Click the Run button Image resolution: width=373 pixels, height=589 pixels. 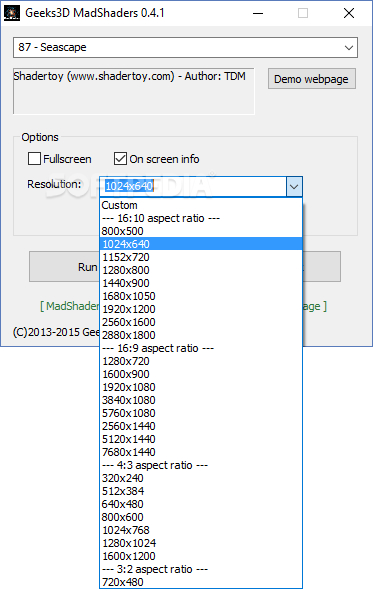coord(65,267)
